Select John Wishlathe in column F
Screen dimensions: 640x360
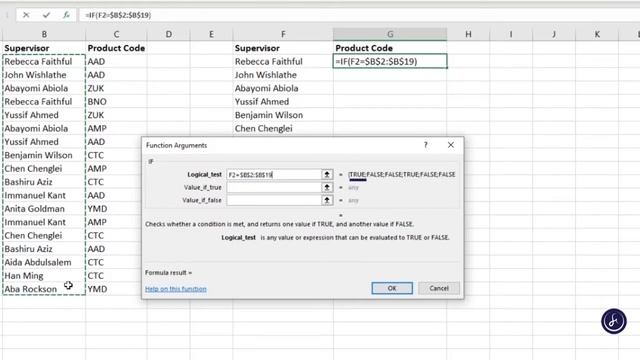click(283, 75)
